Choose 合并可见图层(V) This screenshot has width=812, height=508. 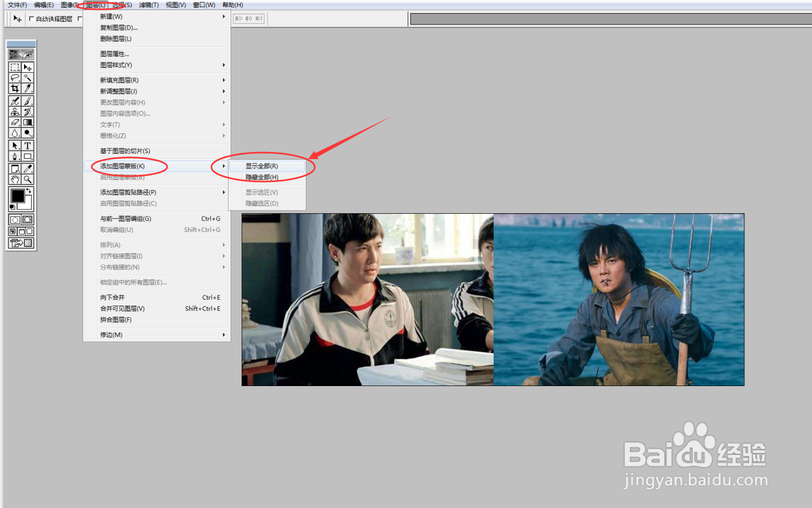157,308
